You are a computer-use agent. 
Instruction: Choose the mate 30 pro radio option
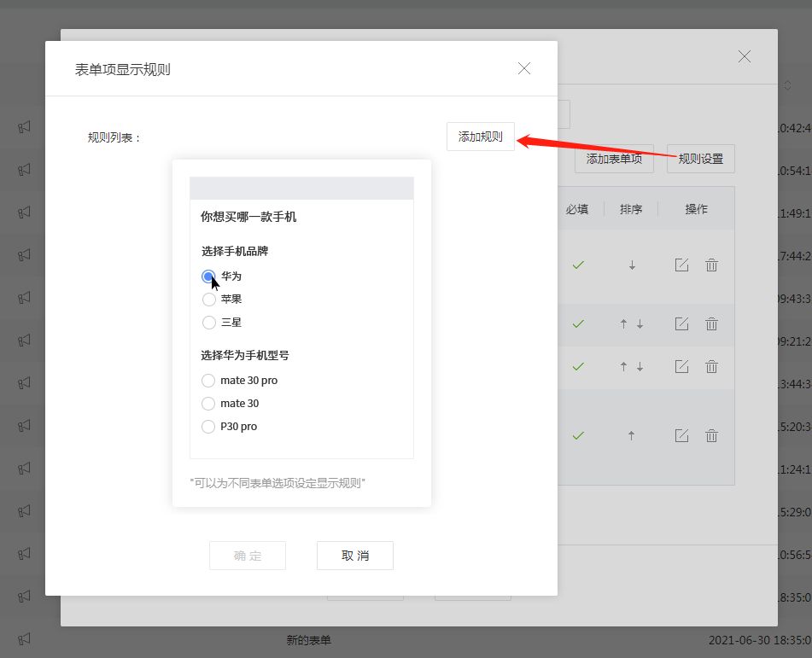[208, 381]
